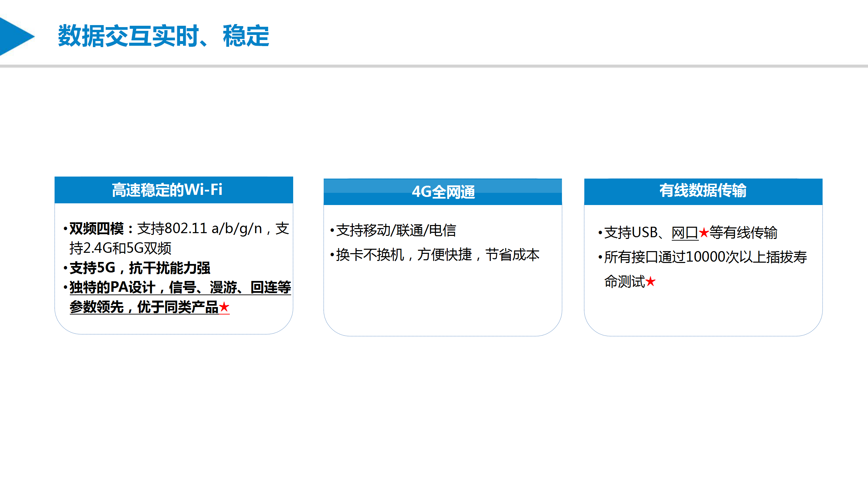Click the gray horizontal divider line
The image size is (868, 488).
[x=434, y=66]
